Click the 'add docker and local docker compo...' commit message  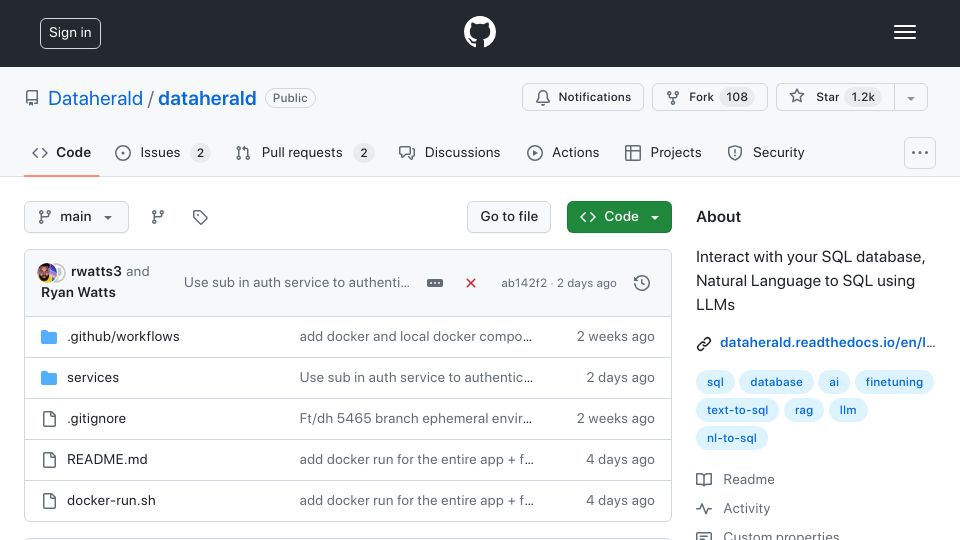click(416, 337)
